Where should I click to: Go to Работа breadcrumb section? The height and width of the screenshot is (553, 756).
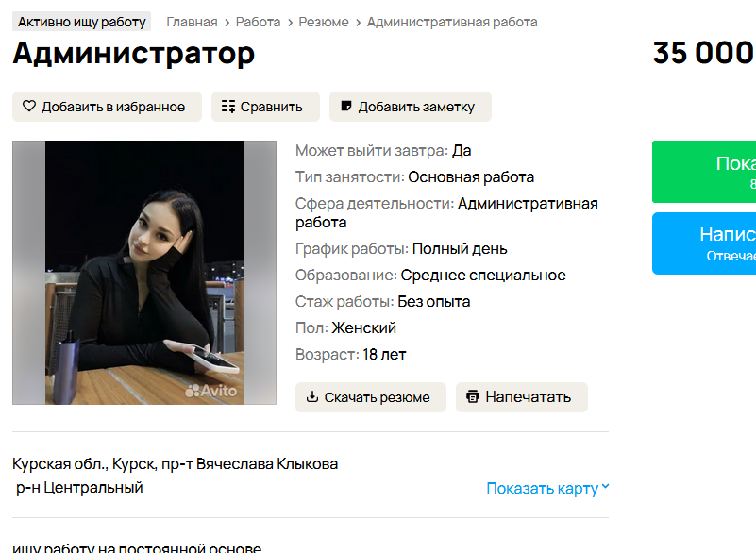tap(258, 23)
